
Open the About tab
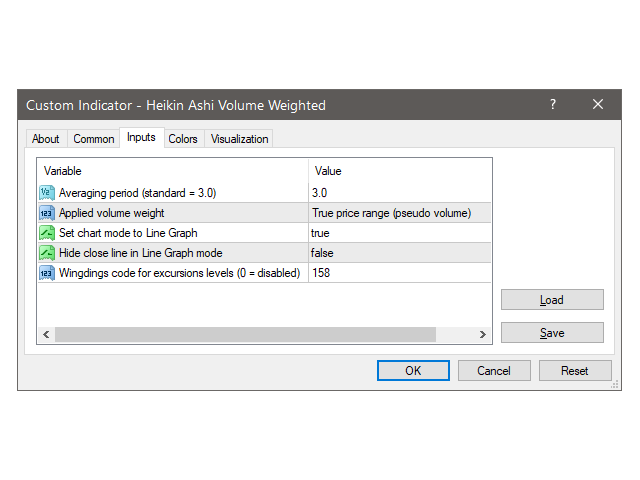46,139
